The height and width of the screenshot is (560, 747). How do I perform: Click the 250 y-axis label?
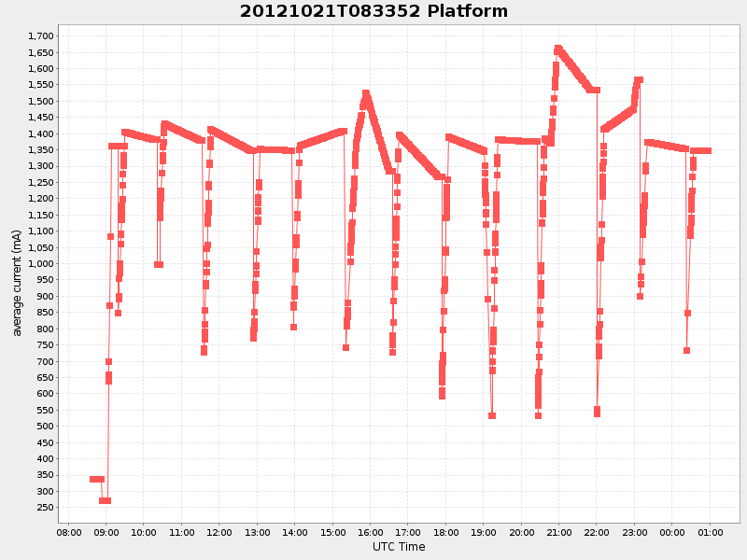(45, 507)
